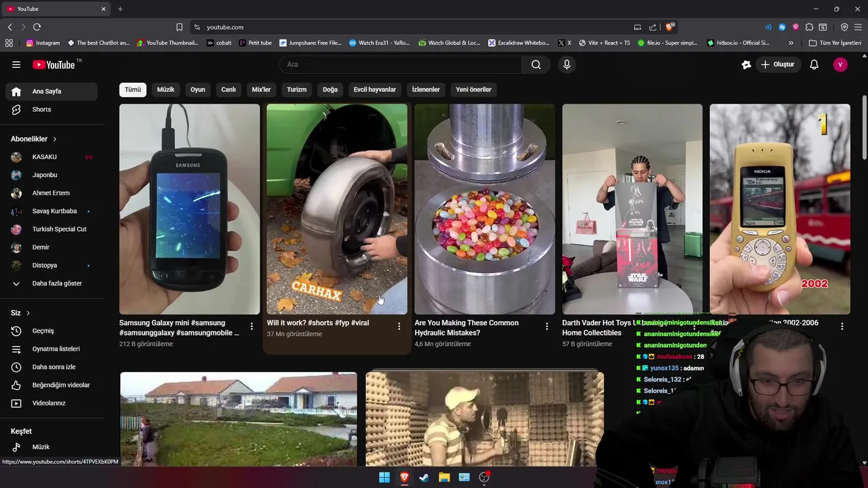The width and height of the screenshot is (868, 488).
Task: Open the Ahmet Ertem channel
Action: click(x=52, y=193)
